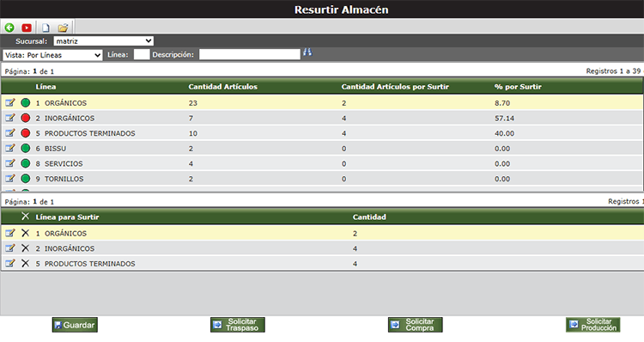Click the binoculars search icon

point(307,52)
